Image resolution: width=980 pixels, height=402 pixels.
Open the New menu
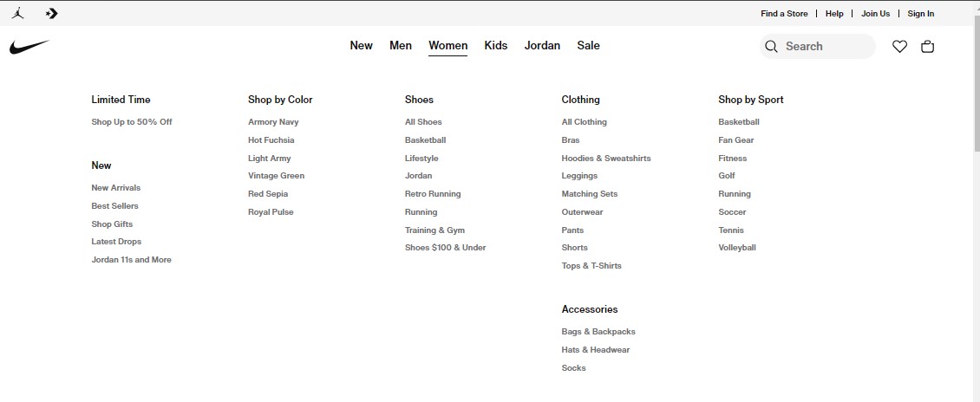pyautogui.click(x=362, y=46)
